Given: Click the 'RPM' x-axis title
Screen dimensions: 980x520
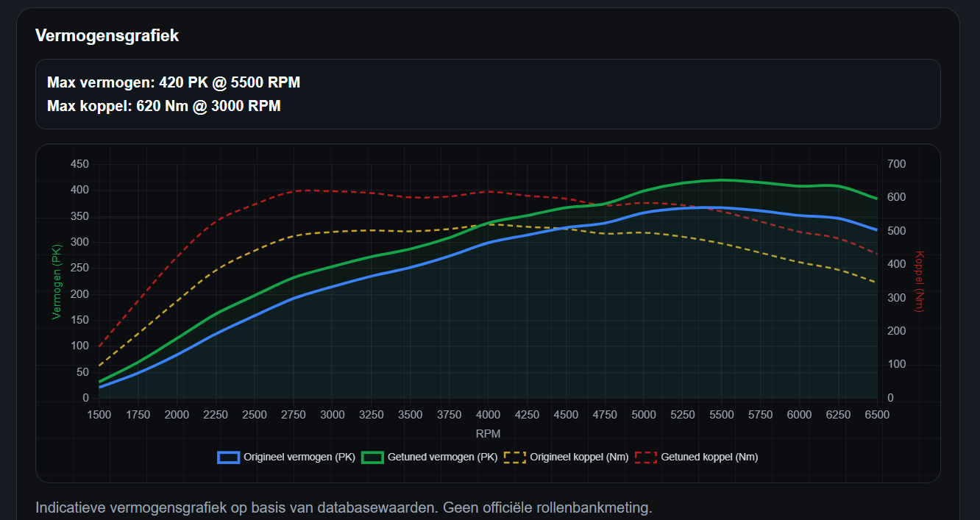Looking at the screenshot, I should point(488,433).
